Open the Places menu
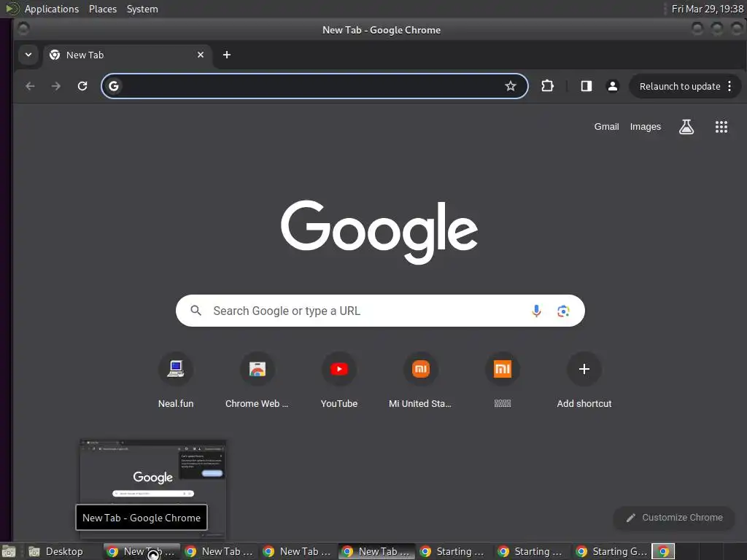 pos(102,9)
